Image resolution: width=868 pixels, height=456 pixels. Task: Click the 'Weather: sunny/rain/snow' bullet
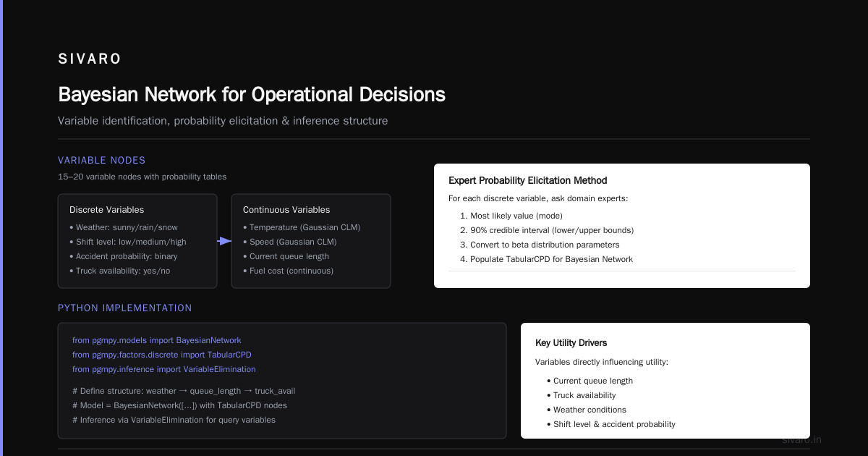[x=122, y=227]
